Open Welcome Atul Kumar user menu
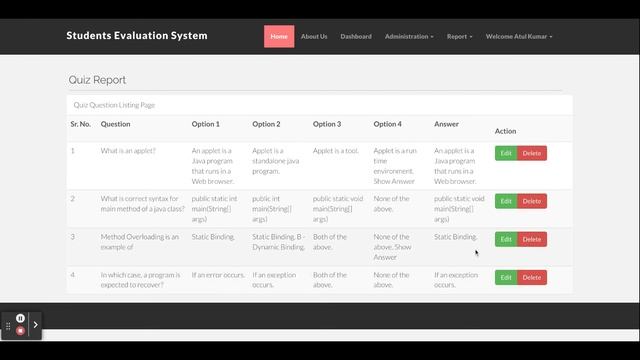This screenshot has width=640, height=360. (x=519, y=36)
